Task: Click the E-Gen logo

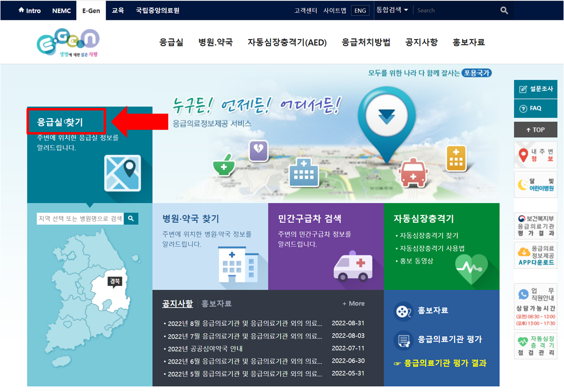Action: coord(68,43)
